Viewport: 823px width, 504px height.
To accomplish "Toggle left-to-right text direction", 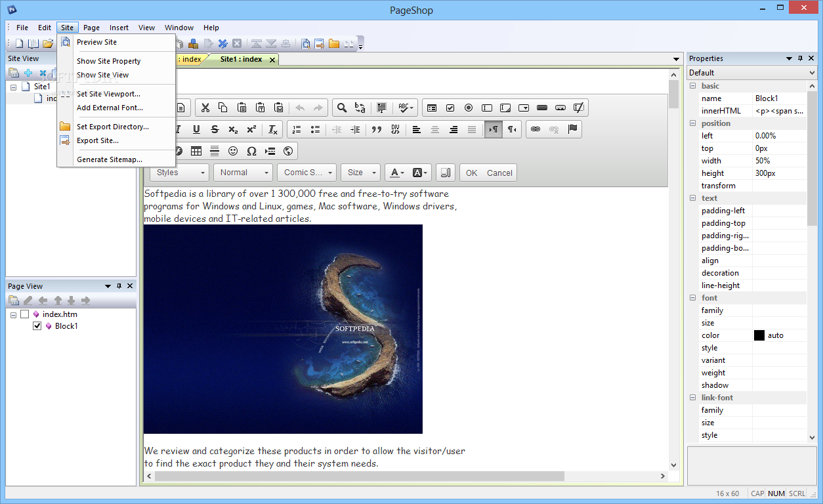I will coord(492,129).
